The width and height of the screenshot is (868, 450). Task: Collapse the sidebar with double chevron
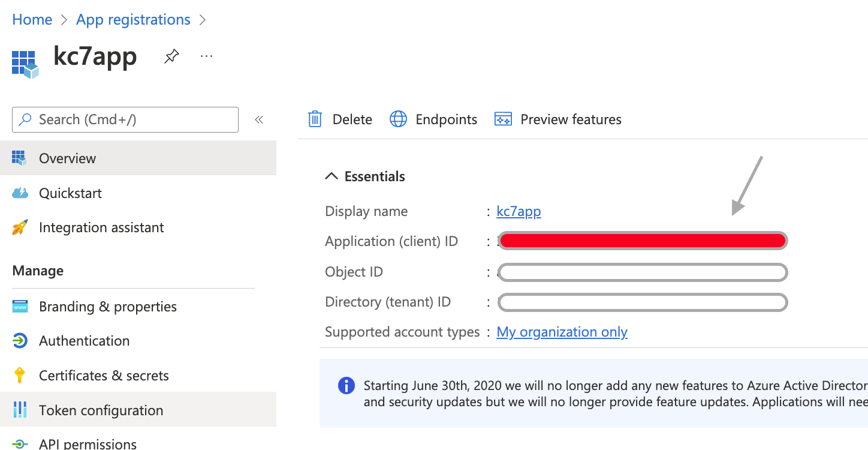[x=259, y=119]
